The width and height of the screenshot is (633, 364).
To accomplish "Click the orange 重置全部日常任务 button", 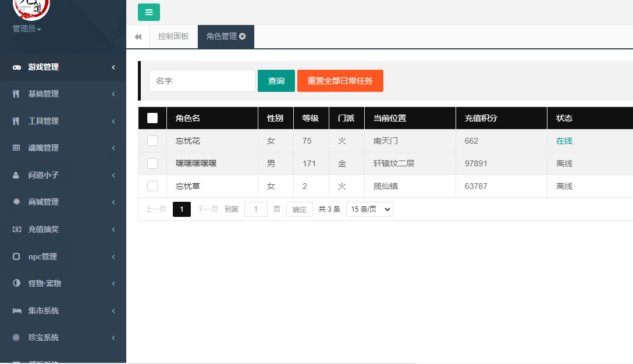I will pos(340,81).
